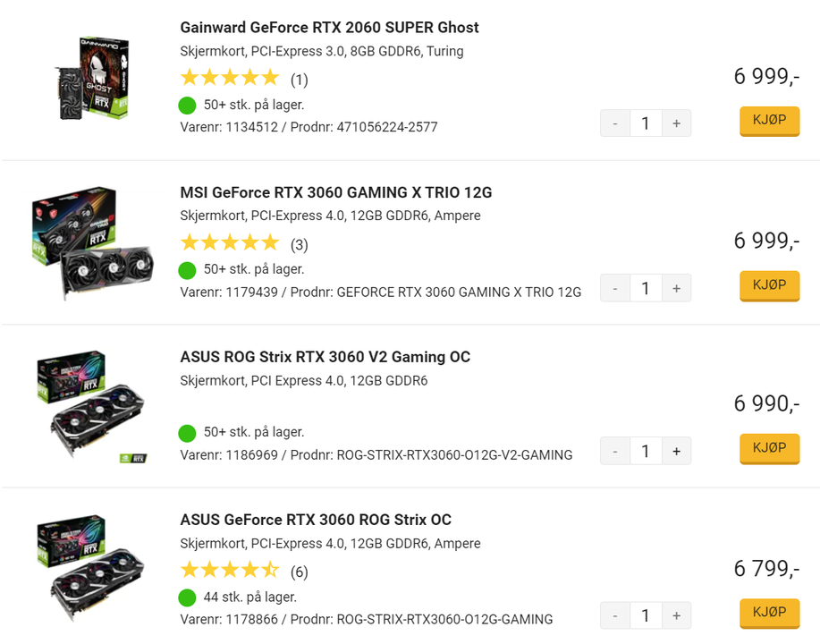This screenshot has width=820, height=644.
Task: Click the star rating of Gainward RTX 2060 SUPER
Action: pyautogui.click(x=230, y=77)
